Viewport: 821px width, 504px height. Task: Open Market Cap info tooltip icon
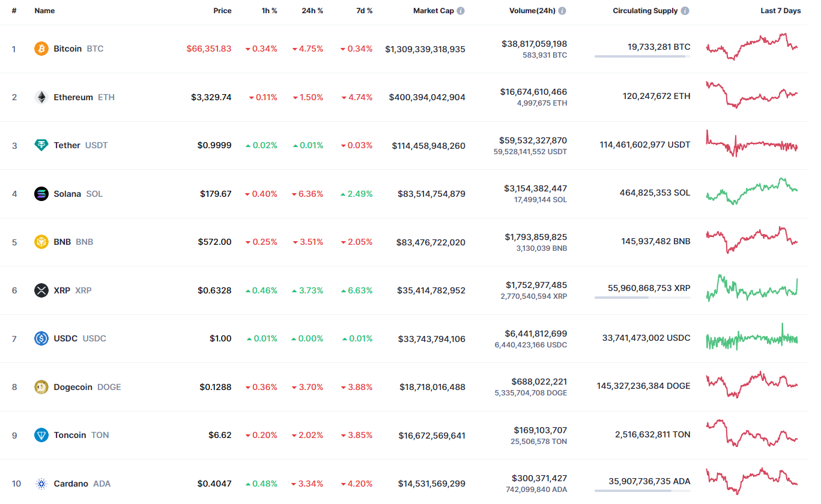[x=461, y=11]
